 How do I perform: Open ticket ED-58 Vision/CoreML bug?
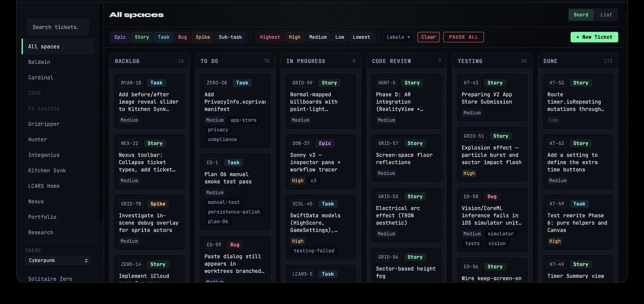pos(492,220)
